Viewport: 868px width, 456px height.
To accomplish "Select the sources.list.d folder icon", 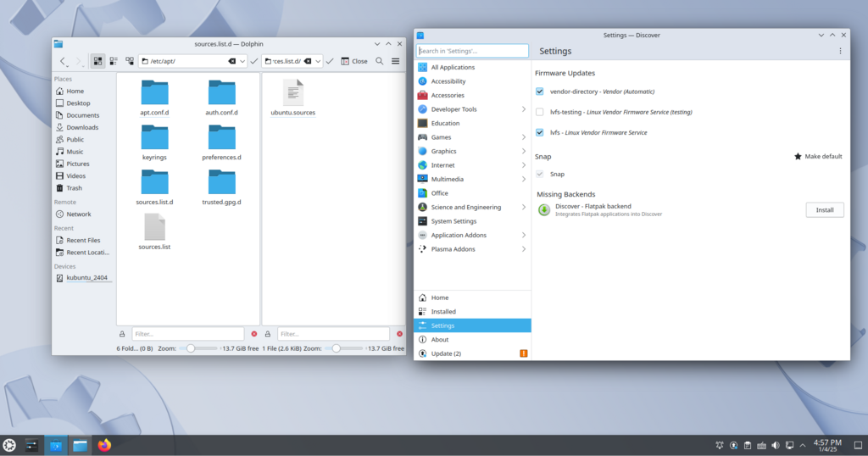I will pyautogui.click(x=154, y=182).
